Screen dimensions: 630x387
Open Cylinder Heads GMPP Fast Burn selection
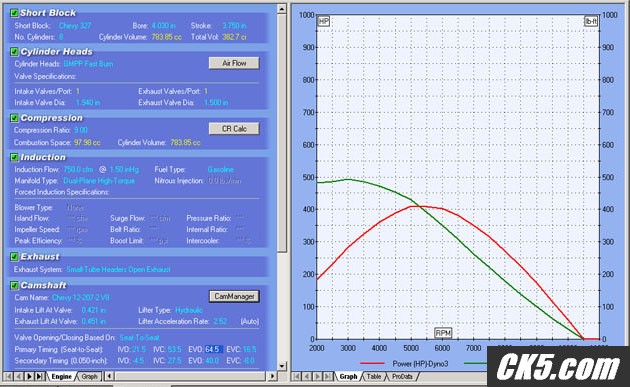(x=88, y=64)
